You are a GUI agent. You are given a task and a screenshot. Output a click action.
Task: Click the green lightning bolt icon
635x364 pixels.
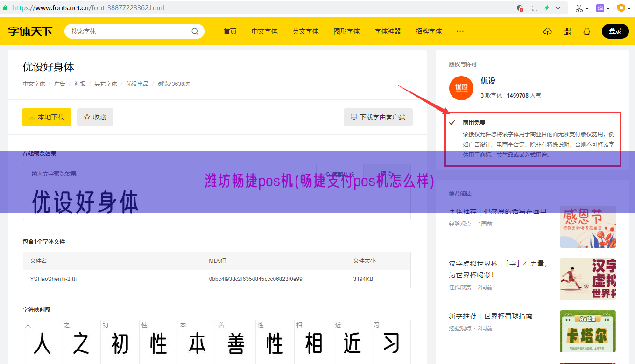(x=547, y=8)
